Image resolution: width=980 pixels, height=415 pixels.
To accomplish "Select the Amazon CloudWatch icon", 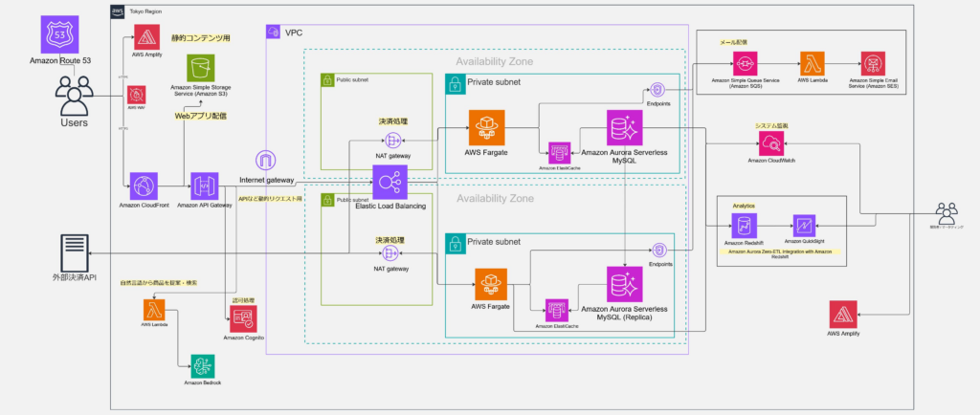I will point(772,143).
